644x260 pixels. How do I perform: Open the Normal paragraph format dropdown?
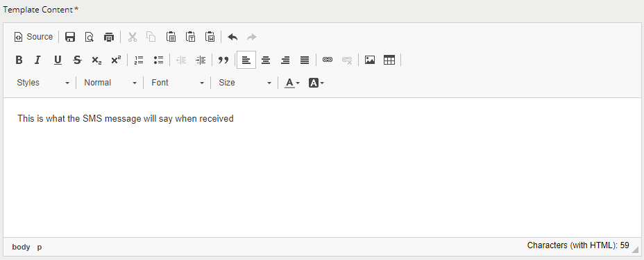tap(110, 83)
